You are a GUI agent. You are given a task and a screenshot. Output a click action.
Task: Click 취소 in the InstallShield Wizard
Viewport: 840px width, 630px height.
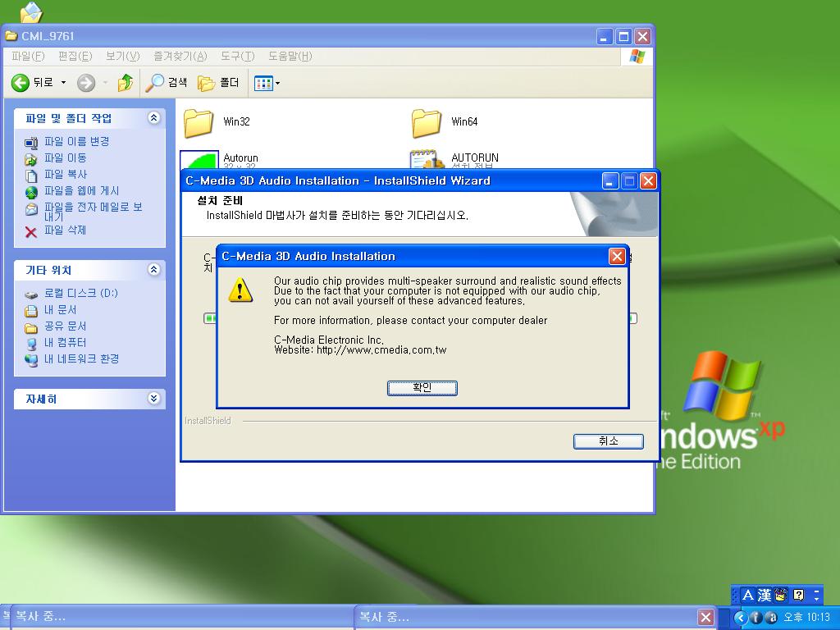tap(609, 441)
